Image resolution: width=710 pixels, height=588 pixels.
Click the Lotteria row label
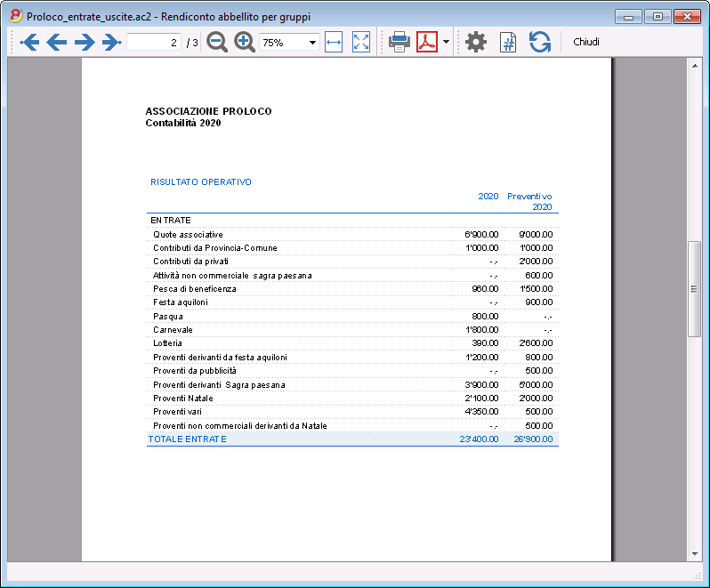pyautogui.click(x=167, y=343)
